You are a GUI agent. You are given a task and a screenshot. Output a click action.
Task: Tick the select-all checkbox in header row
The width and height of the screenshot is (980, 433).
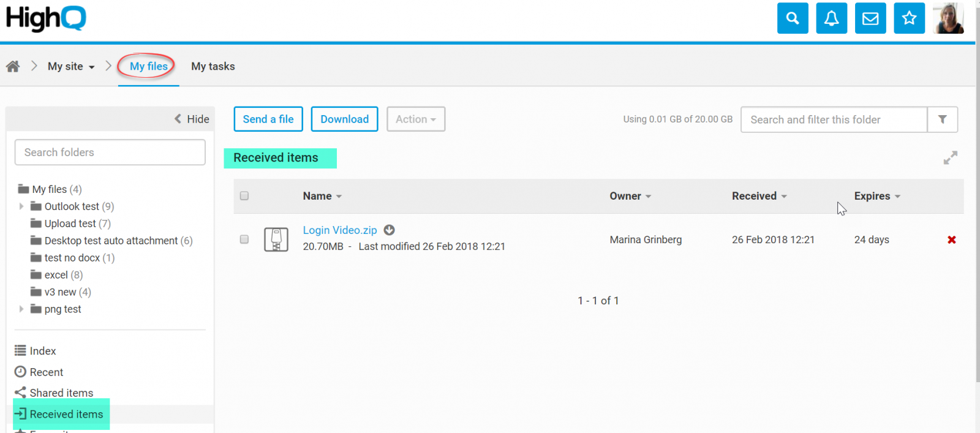point(244,196)
